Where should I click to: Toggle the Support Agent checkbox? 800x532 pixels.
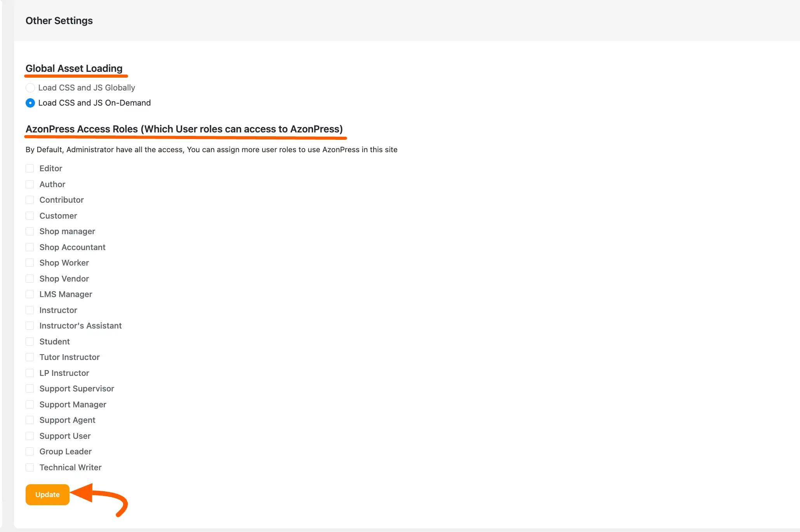(30, 420)
